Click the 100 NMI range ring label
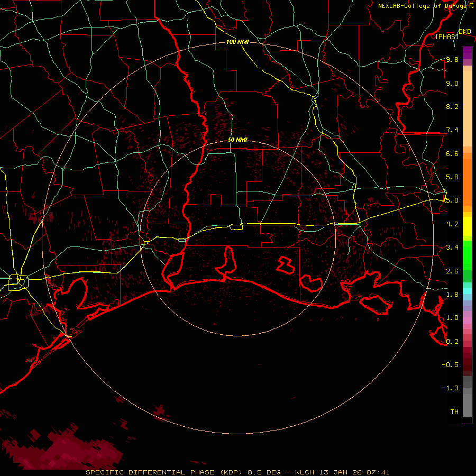476x476 pixels. (237, 42)
